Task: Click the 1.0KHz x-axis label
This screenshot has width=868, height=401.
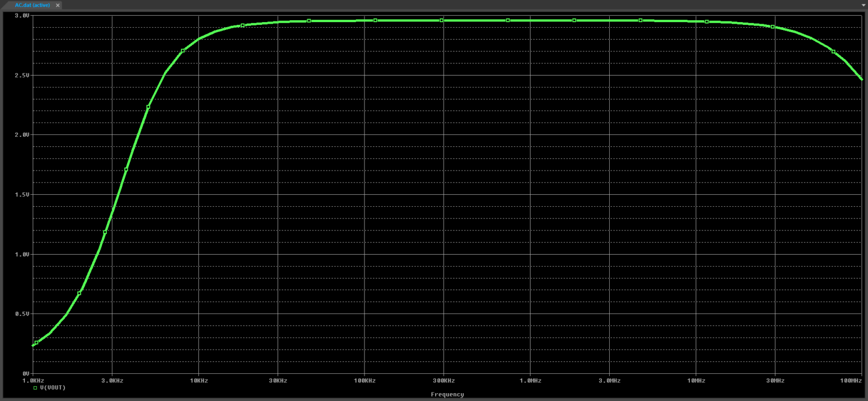Action: [x=32, y=381]
